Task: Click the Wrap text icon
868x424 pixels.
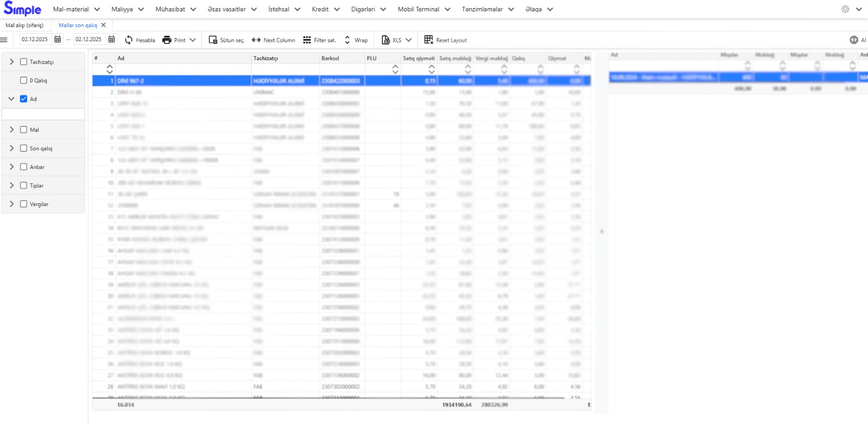Action: point(347,40)
